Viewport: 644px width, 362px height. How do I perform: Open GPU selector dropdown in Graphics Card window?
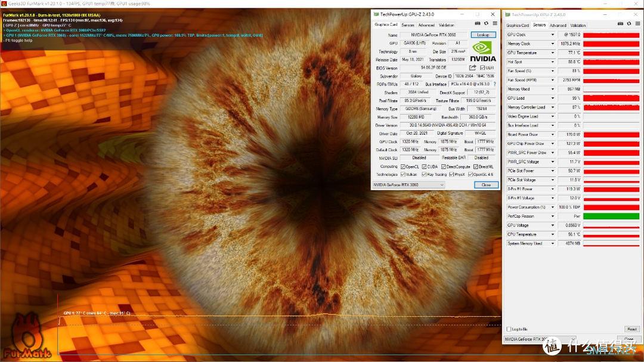(x=408, y=185)
